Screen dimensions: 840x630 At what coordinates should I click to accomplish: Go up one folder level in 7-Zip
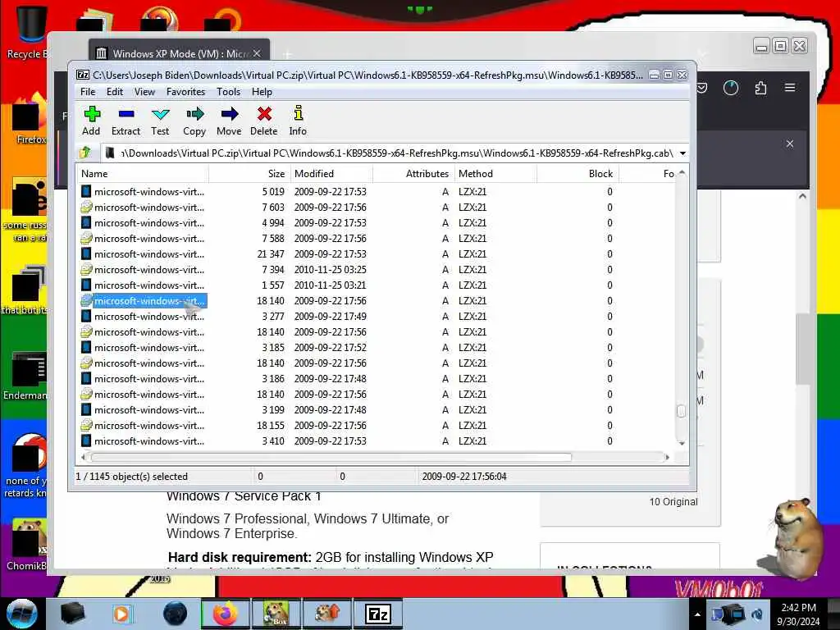click(x=85, y=153)
